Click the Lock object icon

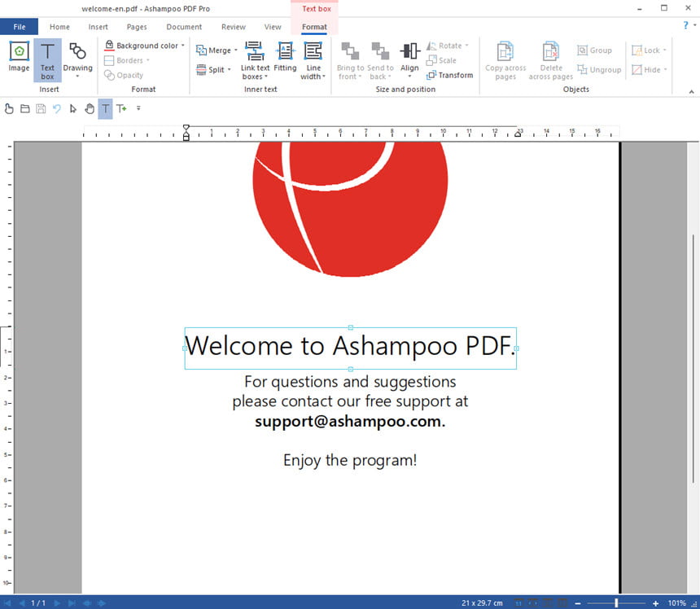(637, 50)
